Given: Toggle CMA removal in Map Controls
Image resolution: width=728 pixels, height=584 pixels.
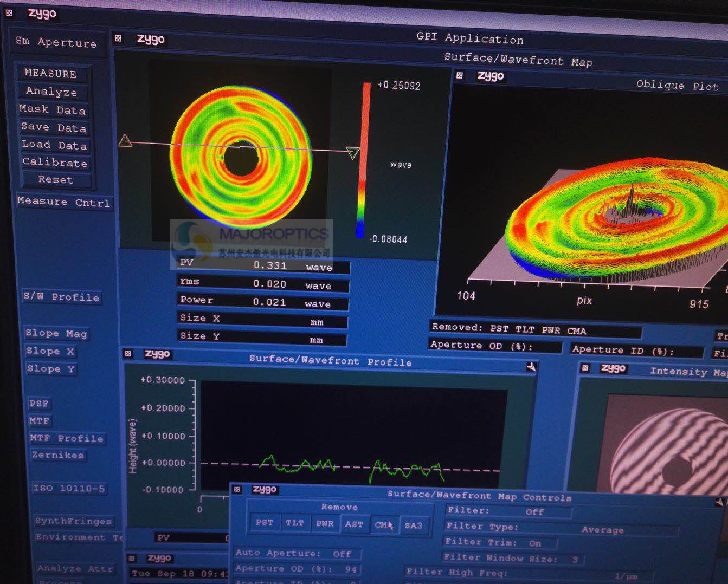Looking at the screenshot, I should 384,525.
